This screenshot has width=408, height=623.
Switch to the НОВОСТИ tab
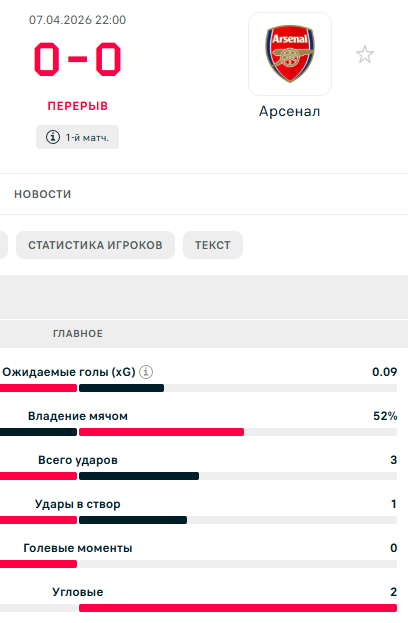[x=43, y=194]
